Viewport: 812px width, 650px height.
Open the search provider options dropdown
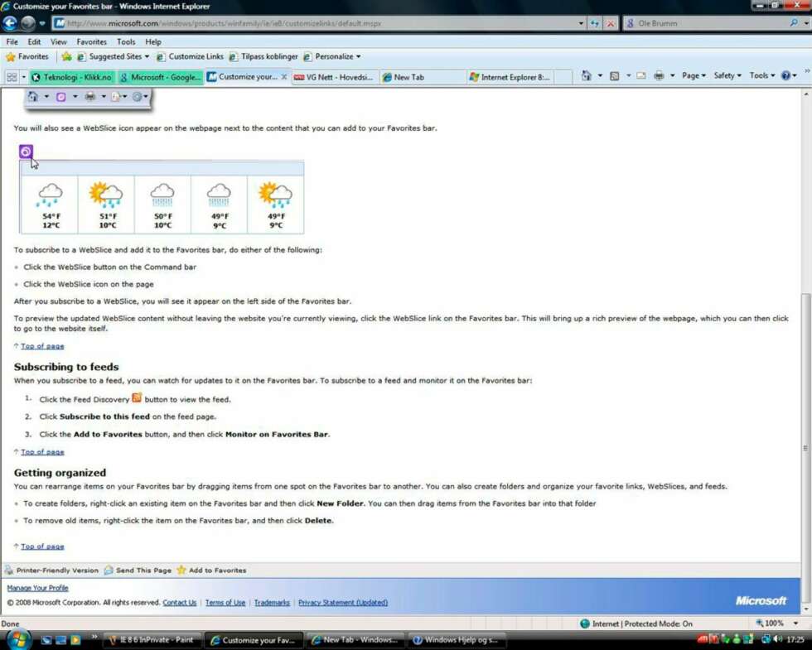(806, 23)
